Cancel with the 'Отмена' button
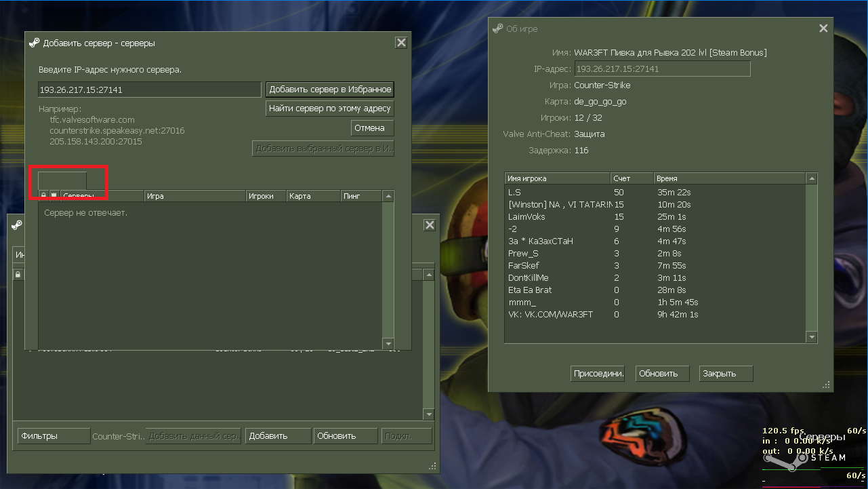 coord(372,128)
